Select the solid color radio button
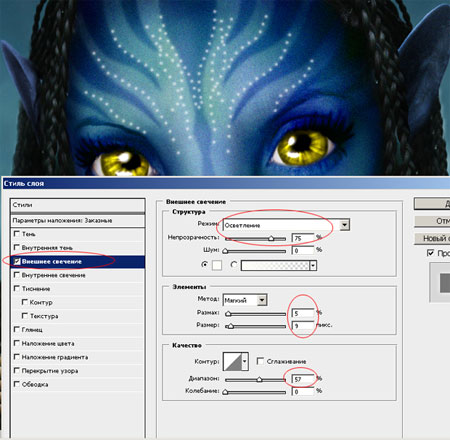Image resolution: width=450 pixels, height=440 pixels. tap(204, 265)
